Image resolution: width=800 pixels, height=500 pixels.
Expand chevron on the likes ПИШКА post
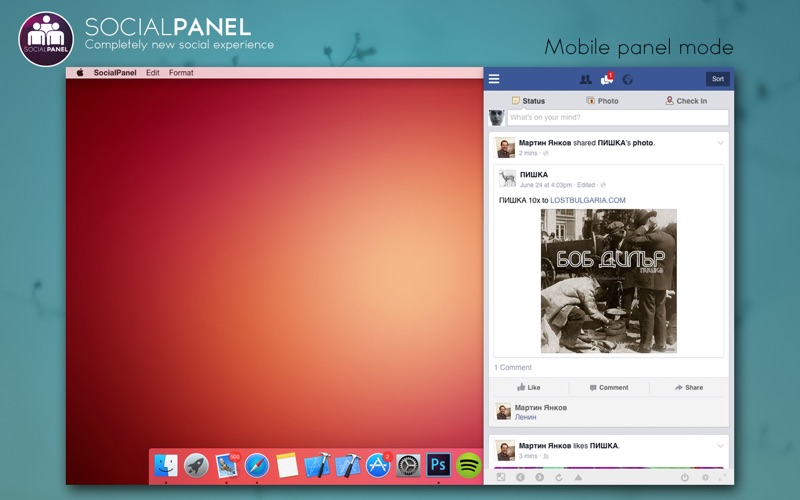click(720, 446)
